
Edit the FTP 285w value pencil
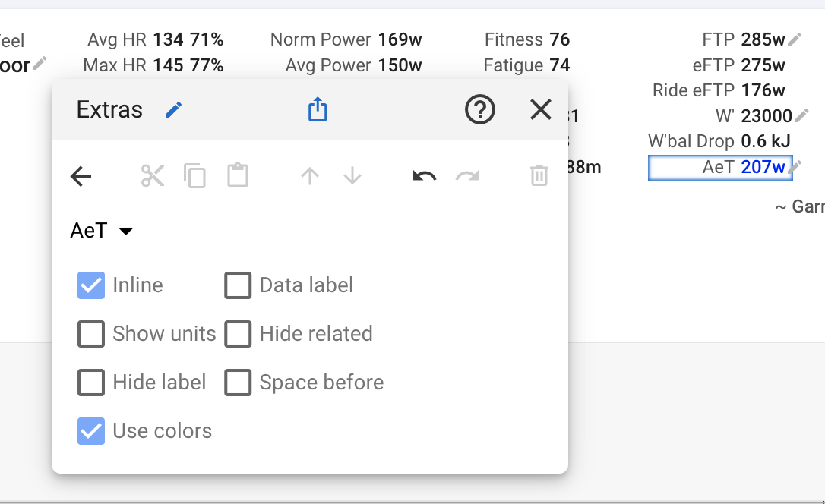pos(795,39)
